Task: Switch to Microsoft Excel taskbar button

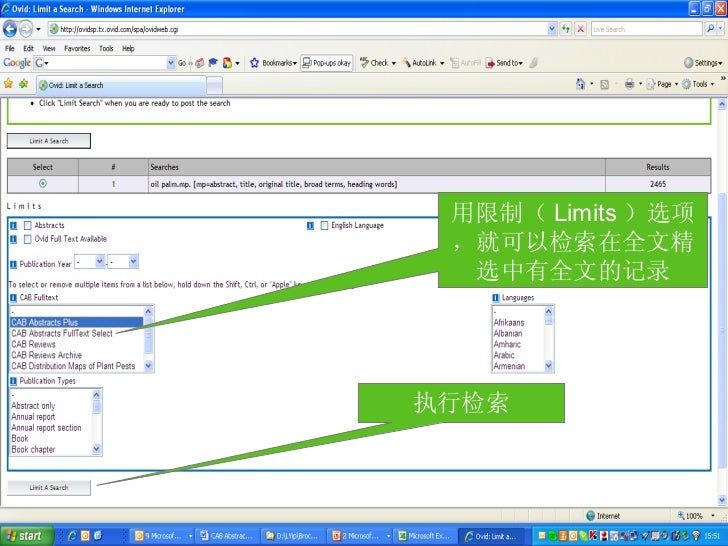Action: point(424,536)
